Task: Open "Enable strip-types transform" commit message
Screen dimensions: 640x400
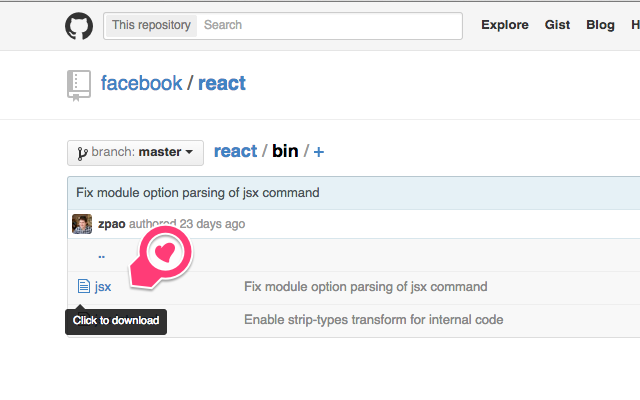Action: (374, 320)
